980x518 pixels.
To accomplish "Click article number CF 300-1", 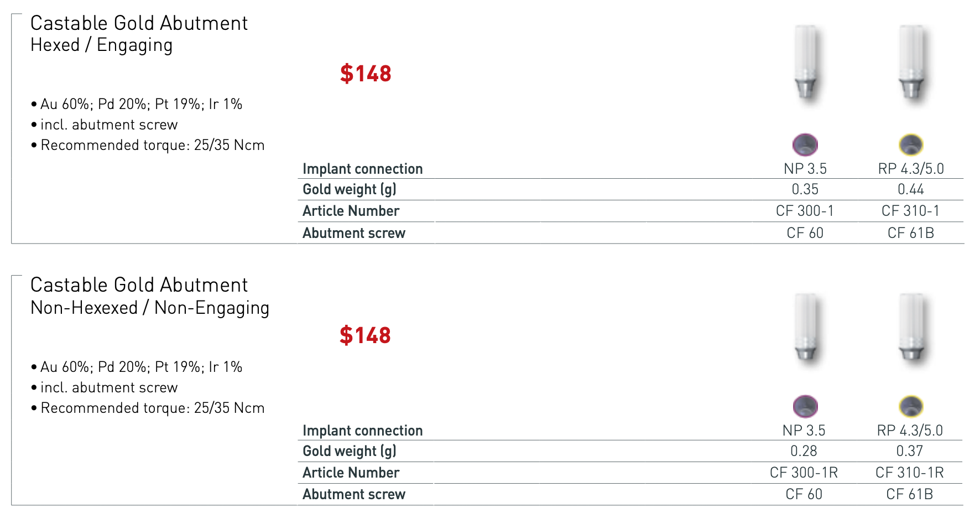I will pyautogui.click(x=805, y=211).
